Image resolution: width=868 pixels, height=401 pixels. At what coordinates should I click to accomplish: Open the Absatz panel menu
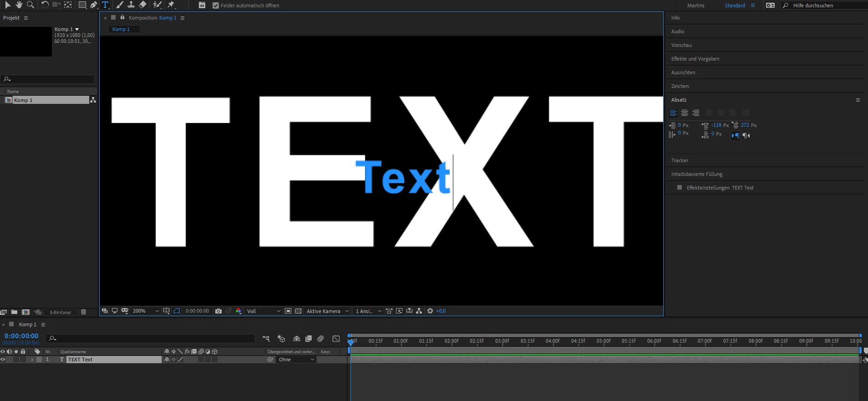click(x=858, y=100)
